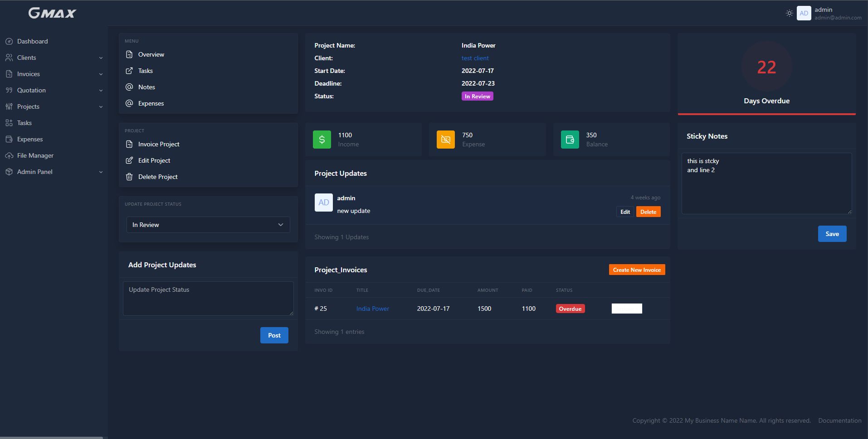The width and height of the screenshot is (868, 439).
Task: Click the Delete Project trash icon
Action: pyautogui.click(x=129, y=177)
